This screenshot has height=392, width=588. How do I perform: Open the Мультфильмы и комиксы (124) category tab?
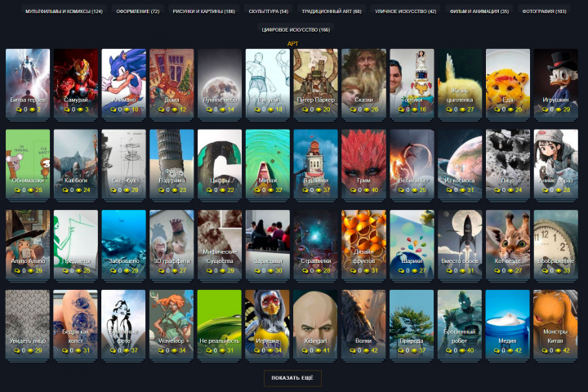point(64,11)
